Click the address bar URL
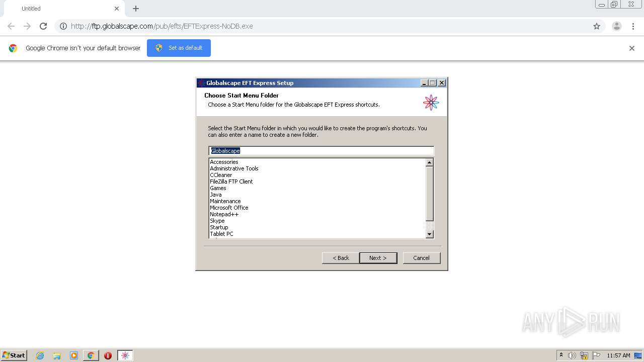This screenshot has height=362, width=644. coord(162,26)
